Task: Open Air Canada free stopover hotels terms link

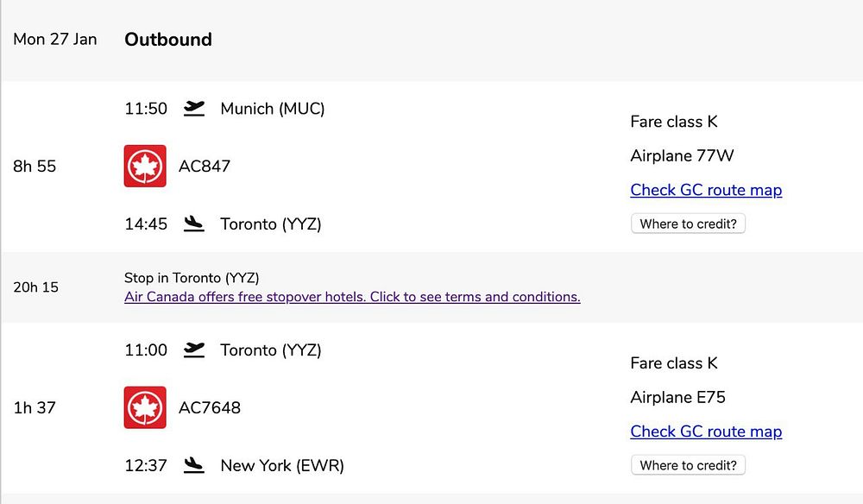Action: click(352, 297)
